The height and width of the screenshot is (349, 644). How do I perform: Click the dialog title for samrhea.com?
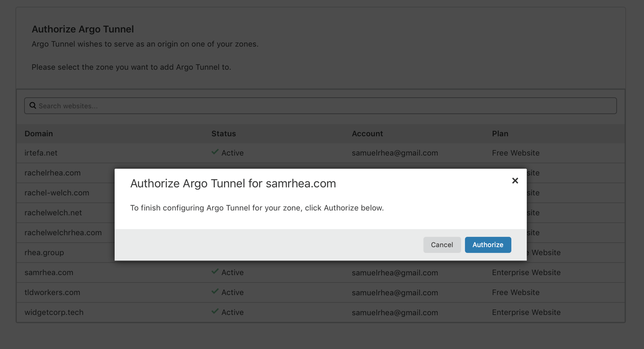click(x=233, y=184)
